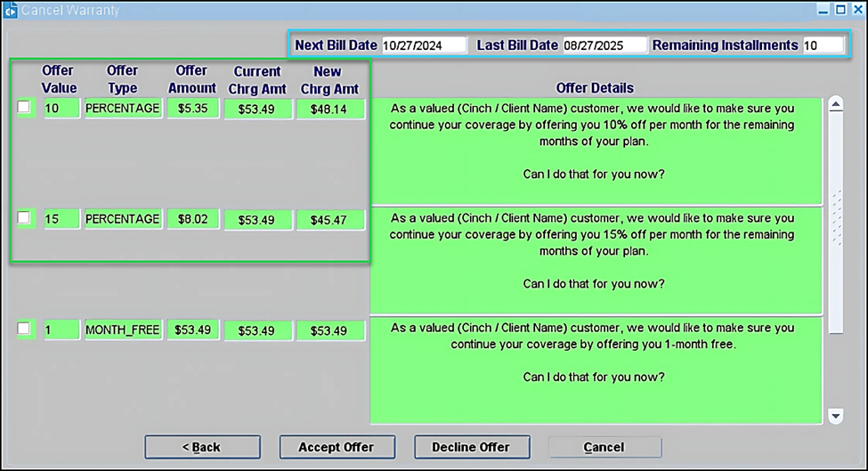Go back using the Back button

click(202, 447)
